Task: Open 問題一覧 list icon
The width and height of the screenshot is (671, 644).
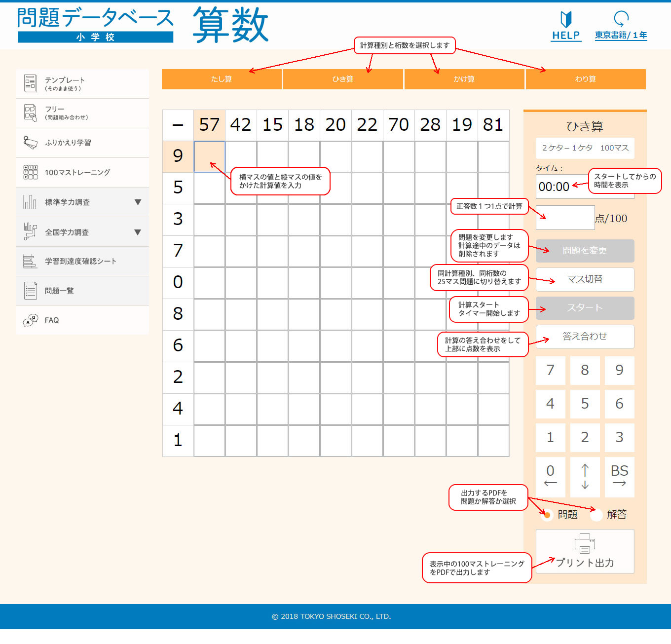Action: click(x=30, y=291)
